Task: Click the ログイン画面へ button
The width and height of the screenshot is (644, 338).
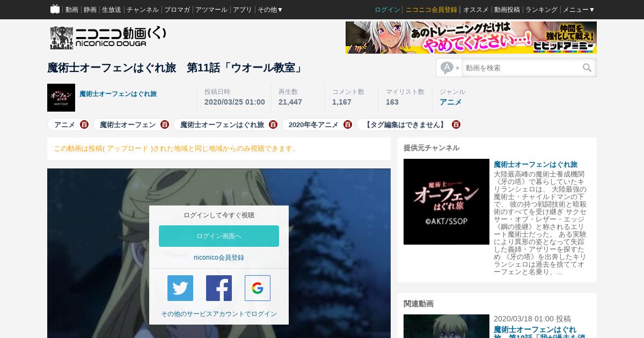Action: tap(219, 236)
